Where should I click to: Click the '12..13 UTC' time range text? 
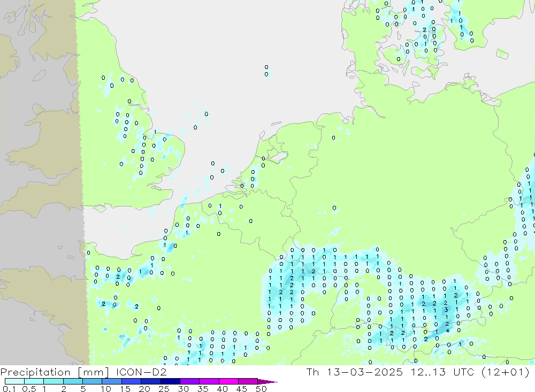[442, 372]
